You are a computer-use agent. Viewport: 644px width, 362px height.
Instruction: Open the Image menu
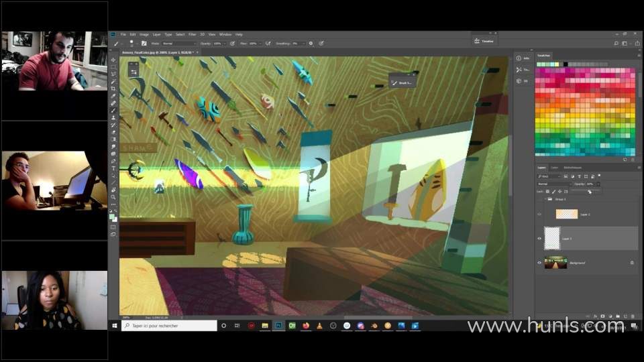pyautogui.click(x=144, y=34)
